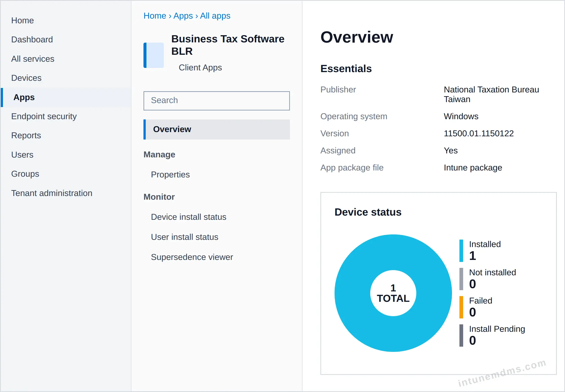Click the Failed legend label
Viewport: 565px width, 392px height.
481,301
